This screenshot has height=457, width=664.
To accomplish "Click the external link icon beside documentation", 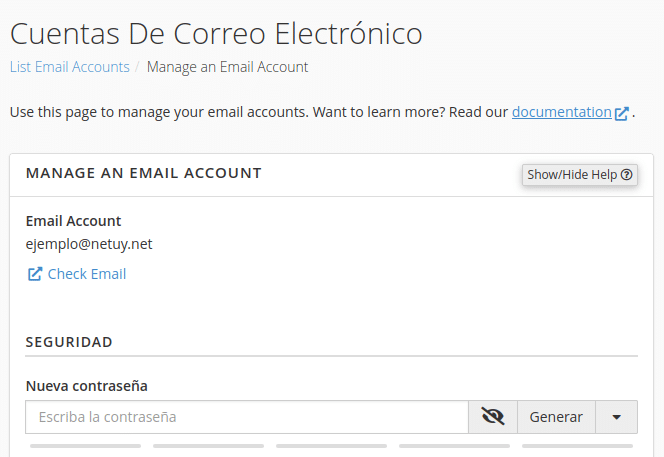I will [x=622, y=113].
